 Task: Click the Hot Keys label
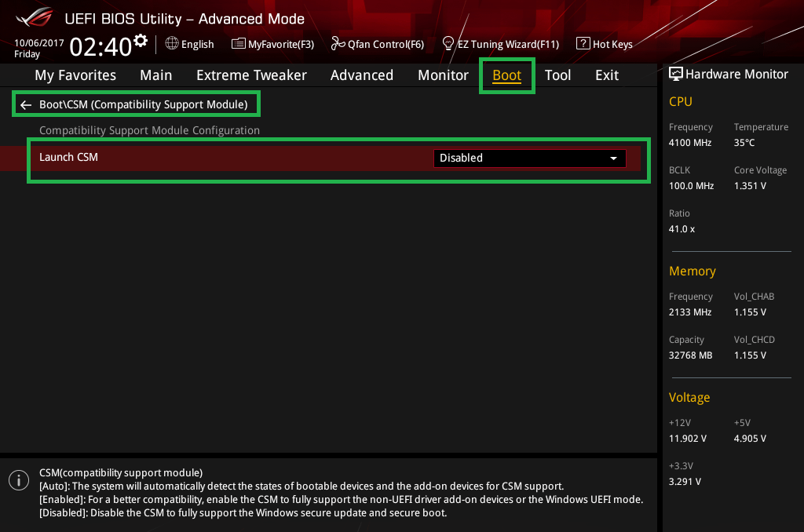tap(612, 45)
